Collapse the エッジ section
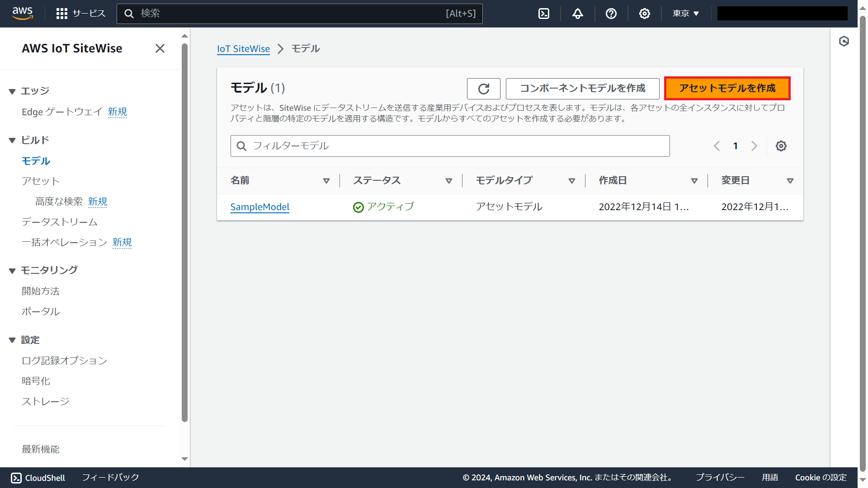The height and width of the screenshot is (488, 868). coord(12,91)
